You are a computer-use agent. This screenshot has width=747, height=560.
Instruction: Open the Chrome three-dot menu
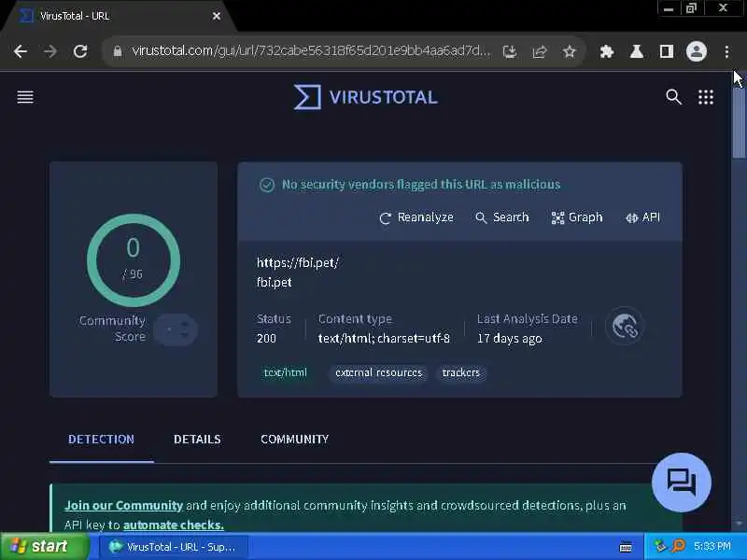726,51
